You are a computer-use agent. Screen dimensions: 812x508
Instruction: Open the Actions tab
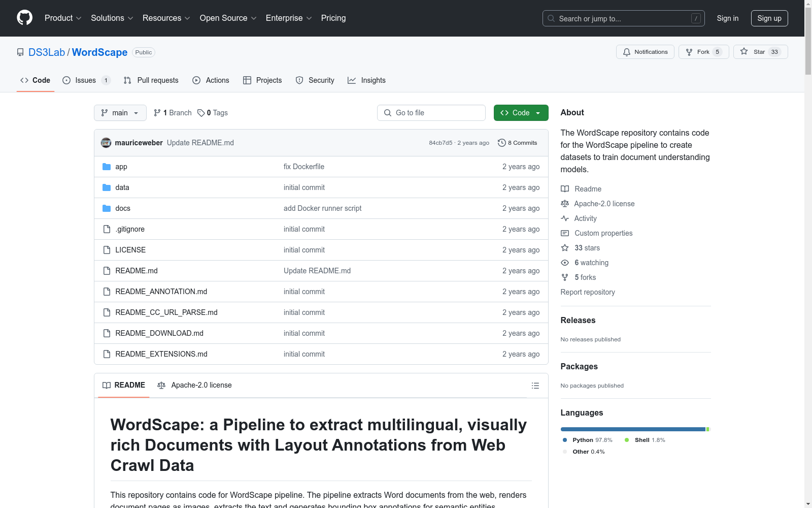211,80
